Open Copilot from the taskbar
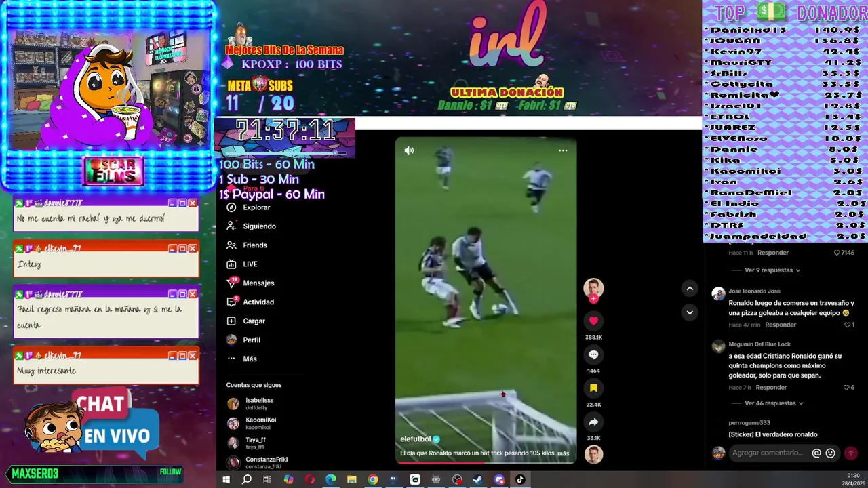Screen dimensions: 868x488 tap(289, 479)
